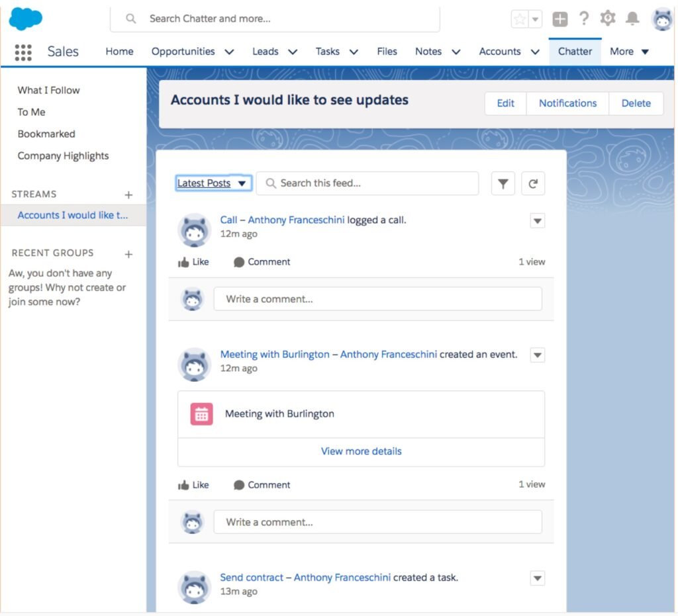678x616 pixels.
Task: Open the Notes tab
Action: (x=428, y=52)
